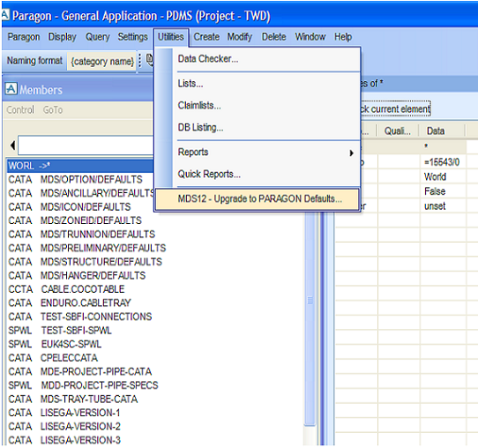Close the open Utilities menu

(x=171, y=37)
